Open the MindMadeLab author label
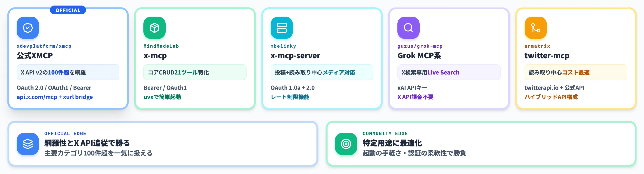 (x=161, y=46)
